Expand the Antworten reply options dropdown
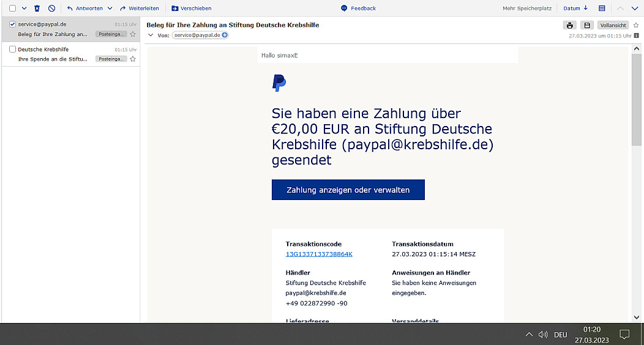The height and width of the screenshot is (345, 644). tap(110, 9)
